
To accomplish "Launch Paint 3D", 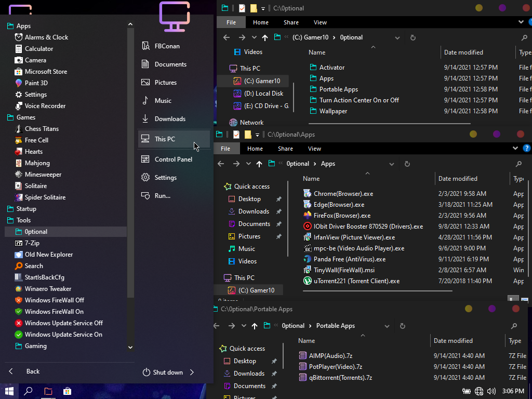I will (x=31, y=83).
